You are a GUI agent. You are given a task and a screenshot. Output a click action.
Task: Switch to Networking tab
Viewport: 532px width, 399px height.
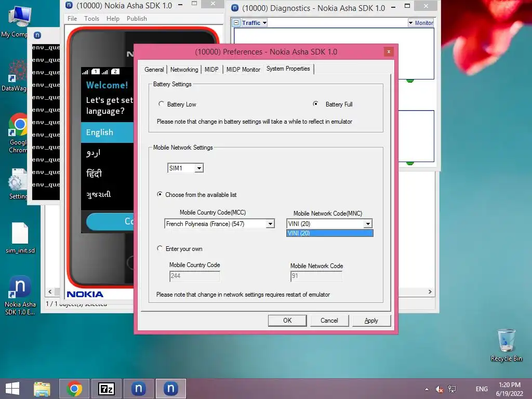coord(184,69)
